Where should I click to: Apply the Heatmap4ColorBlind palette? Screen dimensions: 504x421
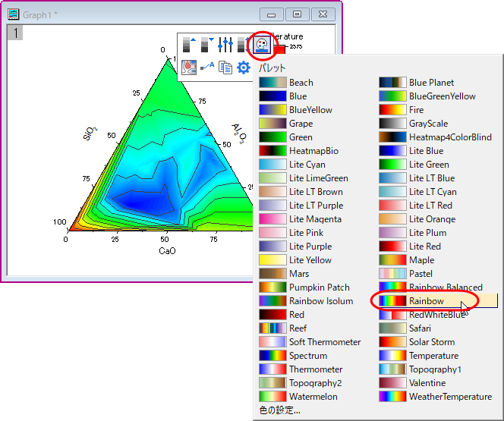point(435,137)
